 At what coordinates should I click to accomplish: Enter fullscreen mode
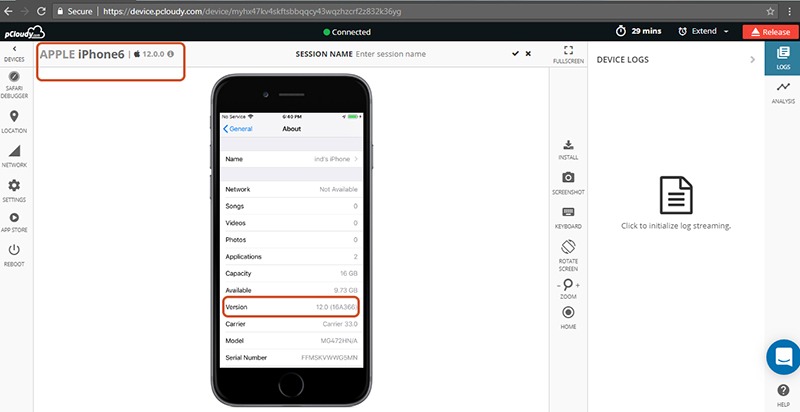[568, 54]
